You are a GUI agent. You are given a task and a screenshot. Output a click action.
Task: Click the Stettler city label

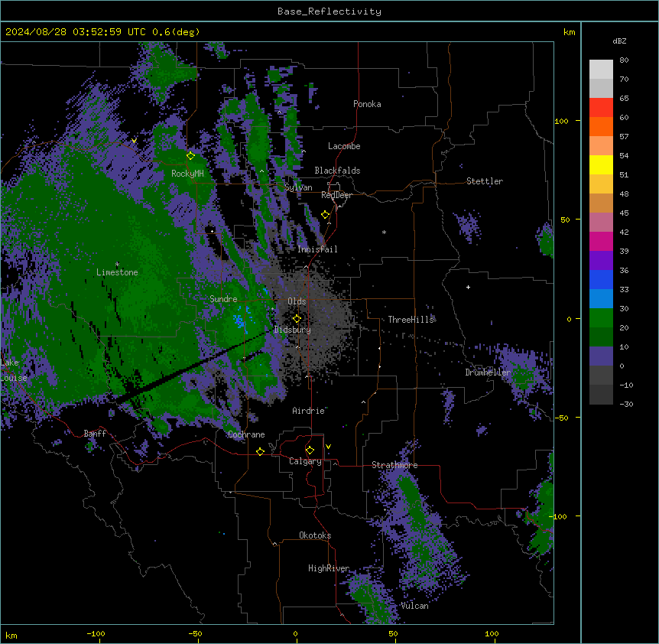[x=485, y=181]
